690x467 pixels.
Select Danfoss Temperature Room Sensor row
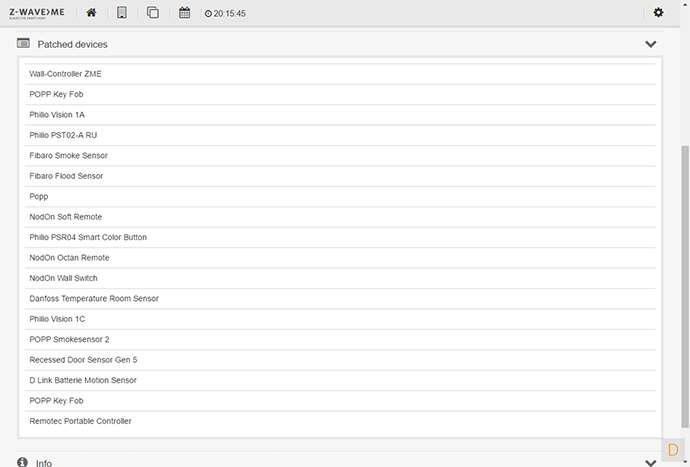point(340,298)
